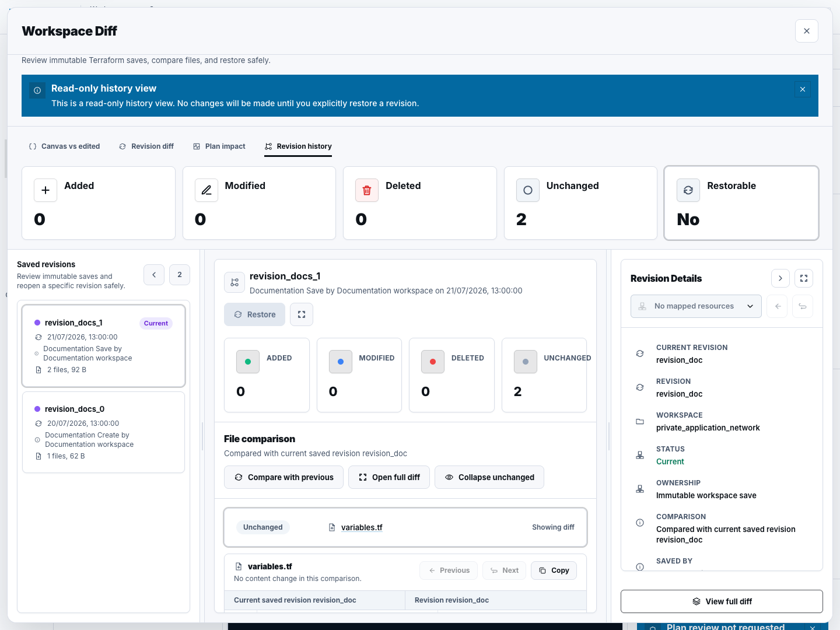
Task: Click the pencil icon on the Modified card
Action: (206, 190)
